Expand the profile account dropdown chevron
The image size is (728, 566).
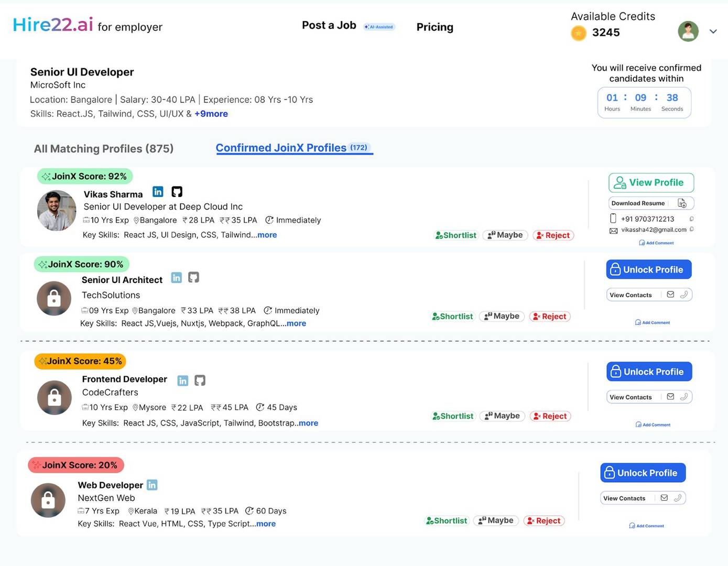point(713,31)
